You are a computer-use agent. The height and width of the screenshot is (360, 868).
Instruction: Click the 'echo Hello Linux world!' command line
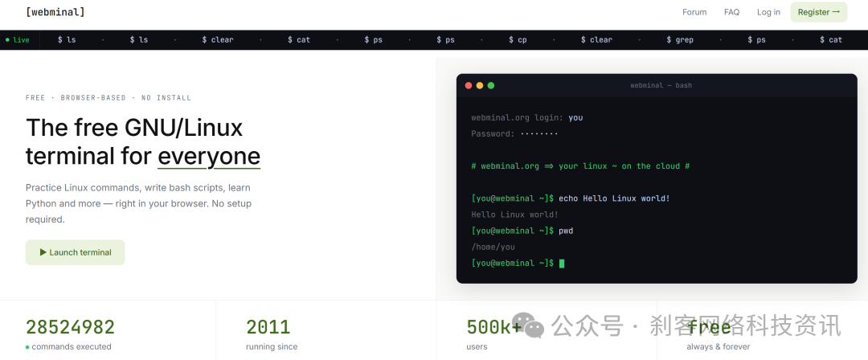click(571, 198)
